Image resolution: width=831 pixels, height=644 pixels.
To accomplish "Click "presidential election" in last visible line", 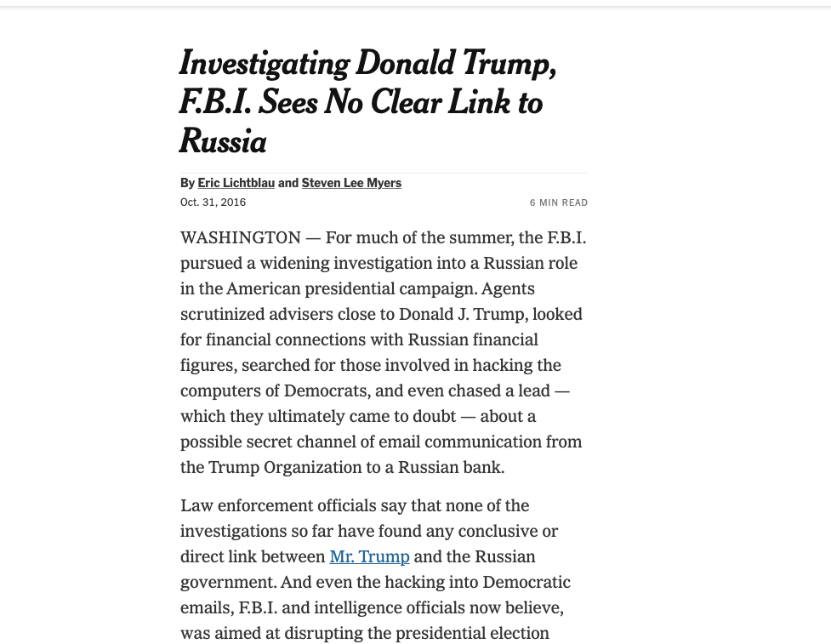I will coord(472,634).
